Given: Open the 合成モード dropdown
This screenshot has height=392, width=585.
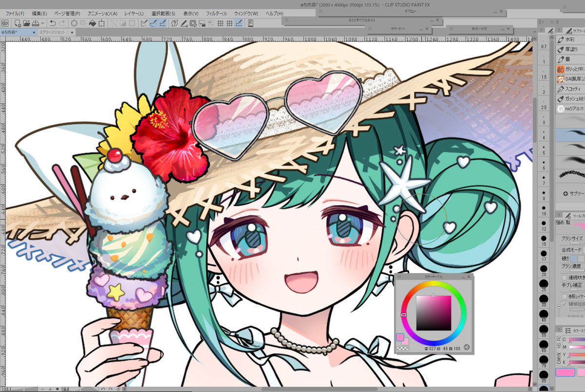Looking at the screenshot, I should (584, 250).
